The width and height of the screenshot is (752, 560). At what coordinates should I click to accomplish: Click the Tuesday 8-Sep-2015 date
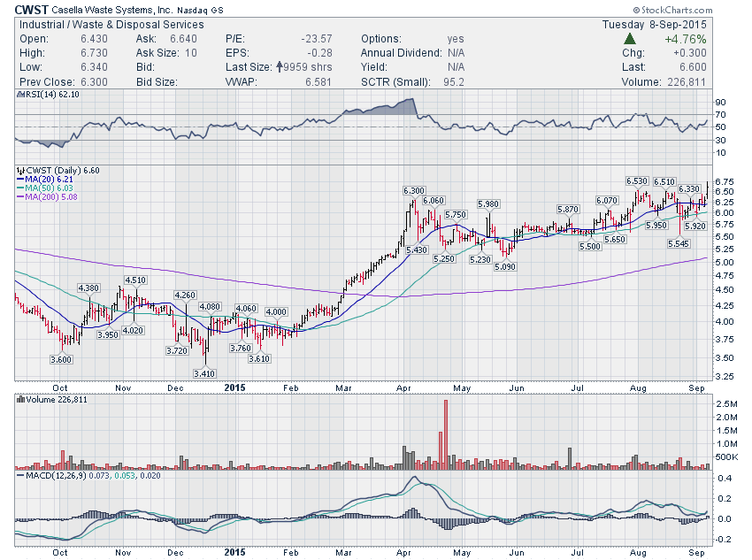pos(654,25)
